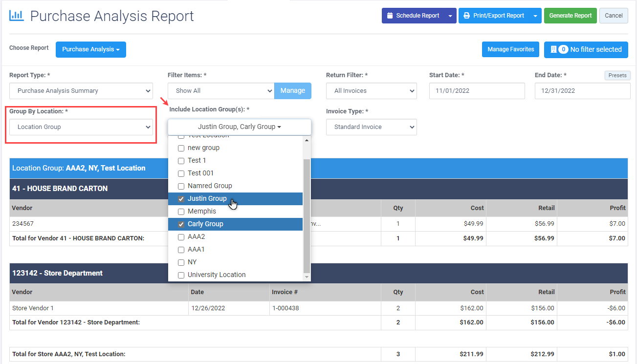
Task: Select the AAA1 option in the list
Action: click(196, 249)
